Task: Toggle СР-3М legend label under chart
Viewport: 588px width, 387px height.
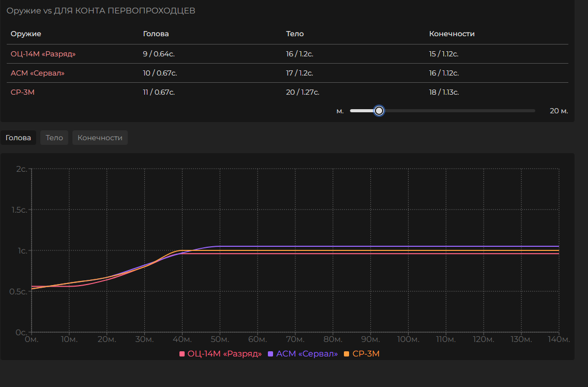Action: [x=366, y=354]
